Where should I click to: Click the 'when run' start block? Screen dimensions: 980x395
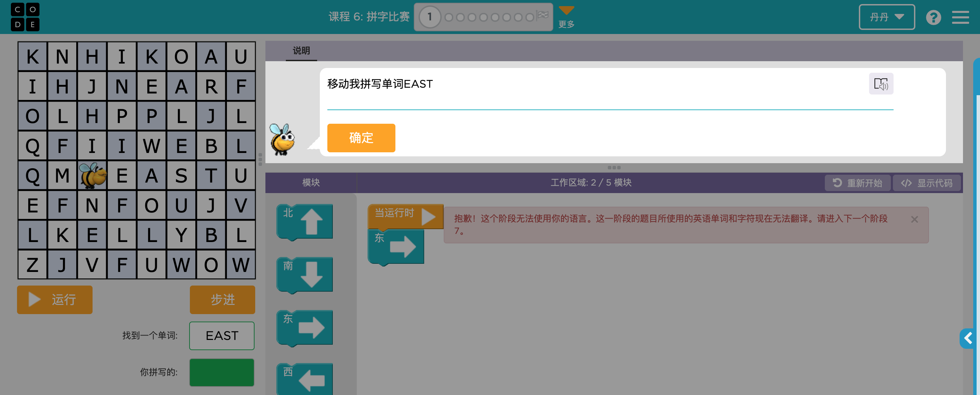pos(405,216)
